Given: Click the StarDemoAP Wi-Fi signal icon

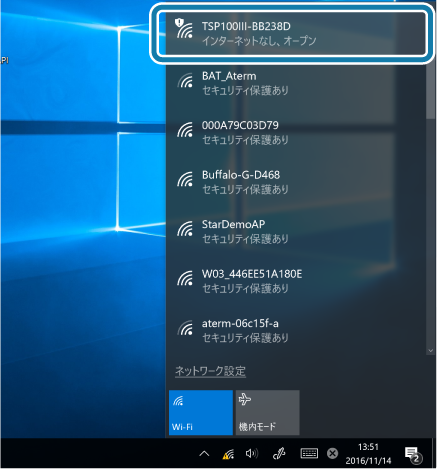Looking at the screenshot, I should pos(185,229).
